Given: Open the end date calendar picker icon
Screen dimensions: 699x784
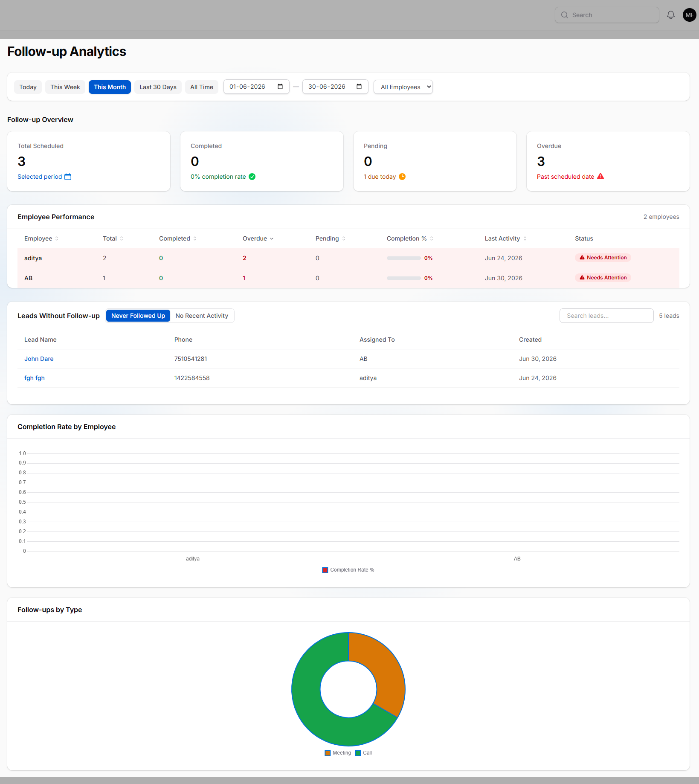Looking at the screenshot, I should 359,87.
